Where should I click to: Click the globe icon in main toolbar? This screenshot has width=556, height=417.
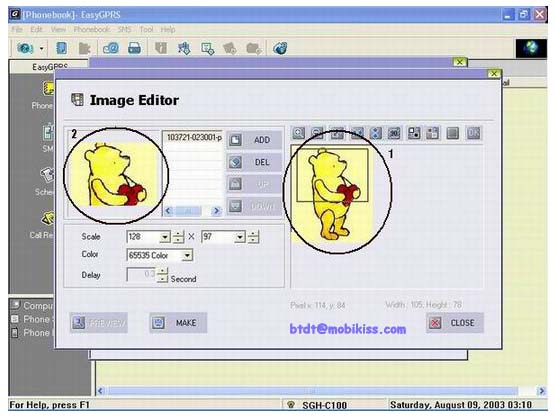click(280, 48)
